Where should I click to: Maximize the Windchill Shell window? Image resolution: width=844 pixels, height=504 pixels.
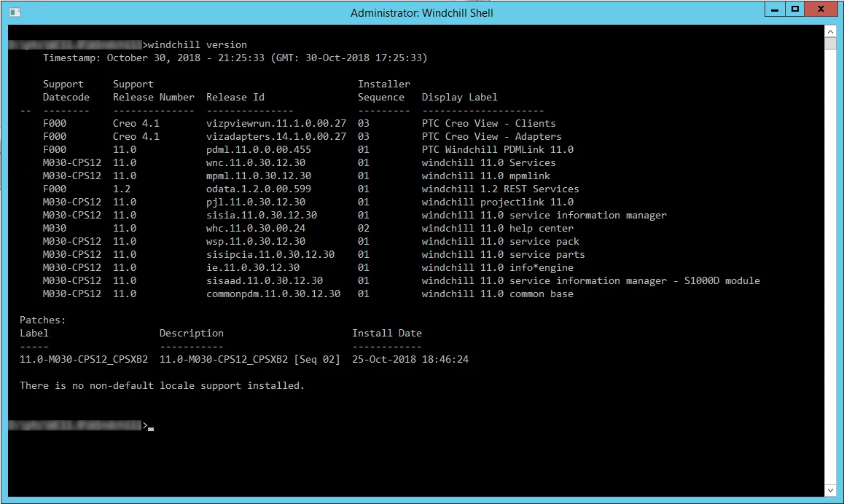795,9
